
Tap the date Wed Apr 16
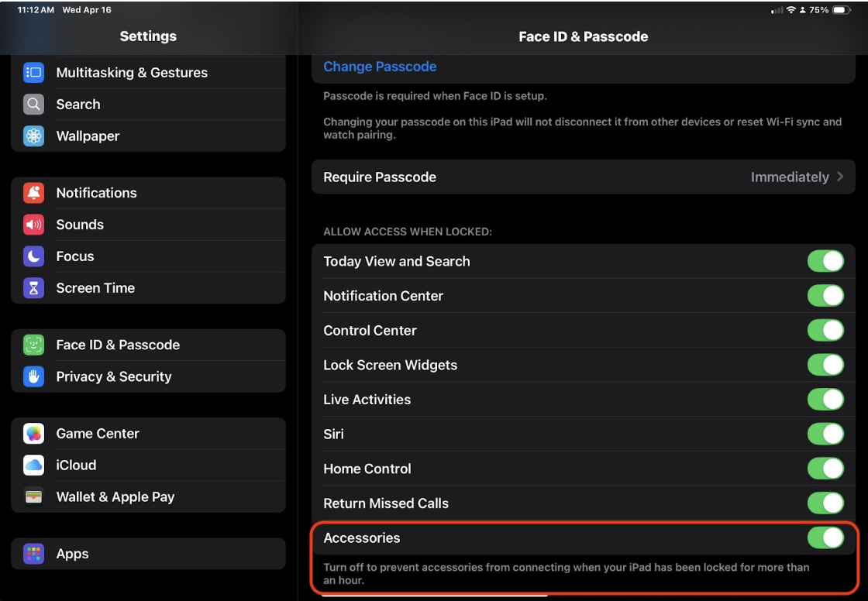pos(87,10)
